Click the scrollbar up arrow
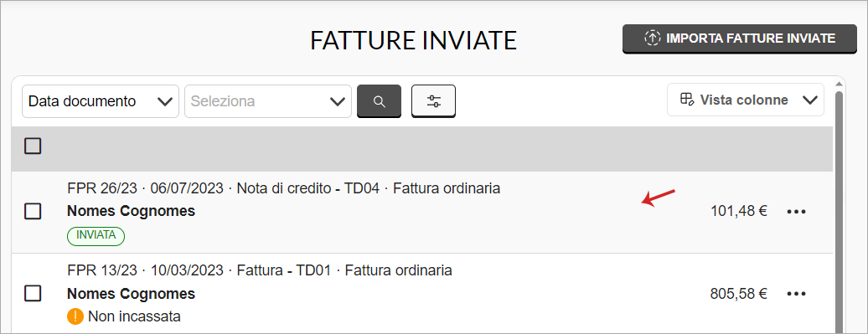This screenshot has height=334, width=868. [838, 84]
